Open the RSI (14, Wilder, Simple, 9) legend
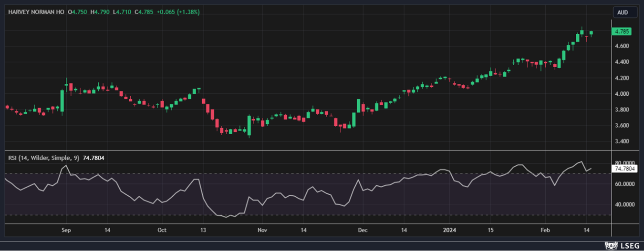 point(43,157)
